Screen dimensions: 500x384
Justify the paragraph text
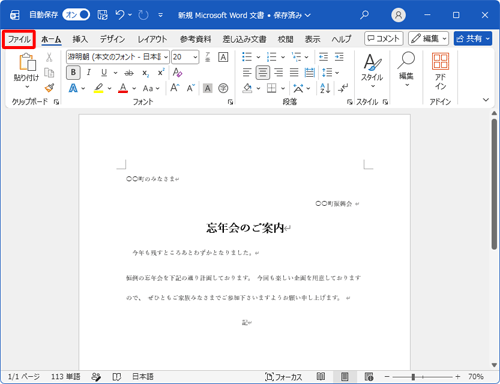coord(294,72)
